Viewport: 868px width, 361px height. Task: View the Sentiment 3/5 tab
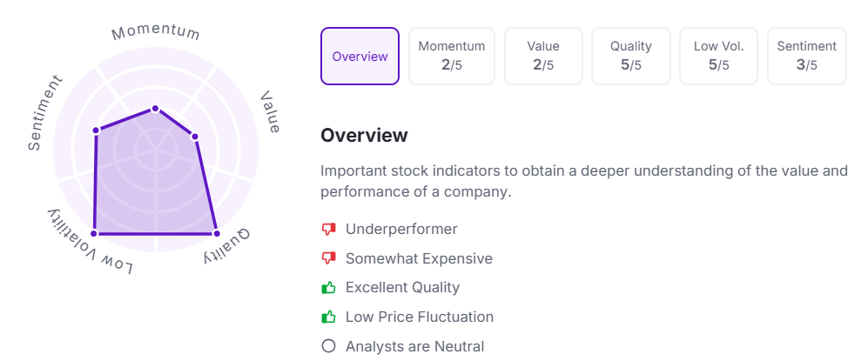pyautogui.click(x=806, y=57)
